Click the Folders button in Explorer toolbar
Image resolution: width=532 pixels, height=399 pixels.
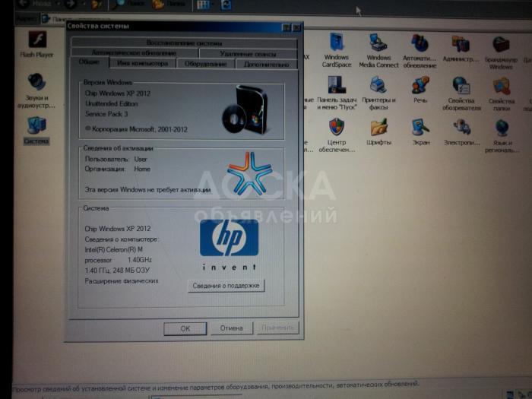point(168,5)
